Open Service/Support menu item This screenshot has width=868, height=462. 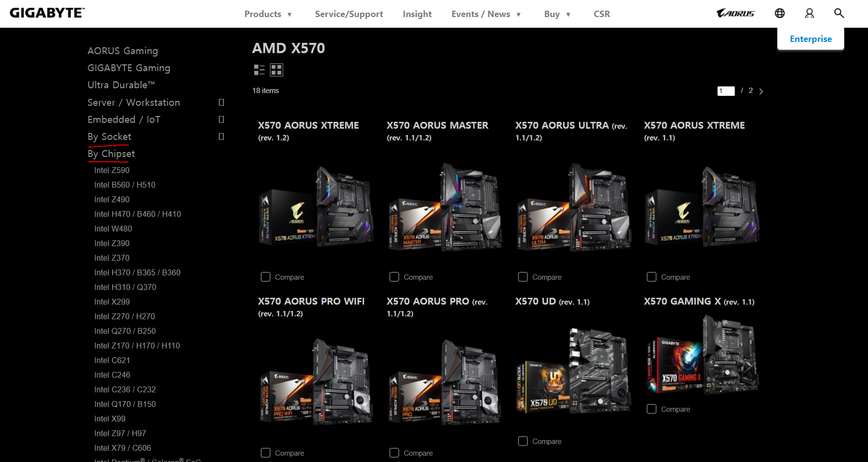(349, 14)
